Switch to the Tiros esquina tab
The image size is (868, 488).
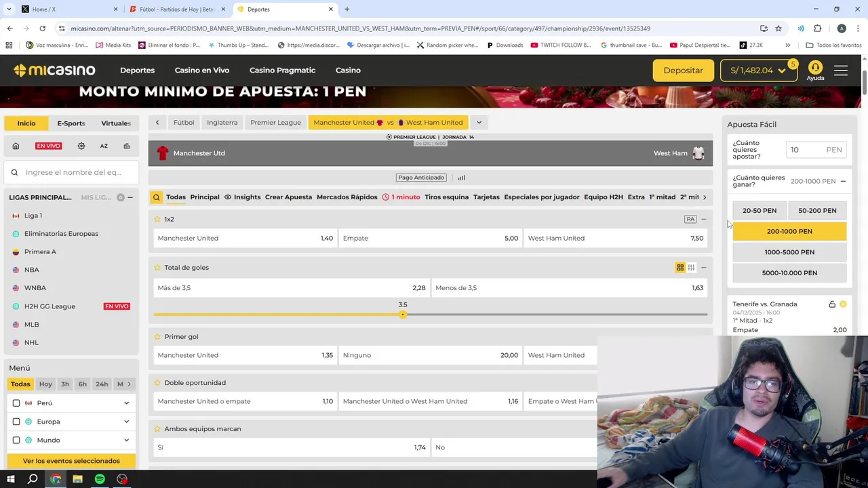pos(446,197)
